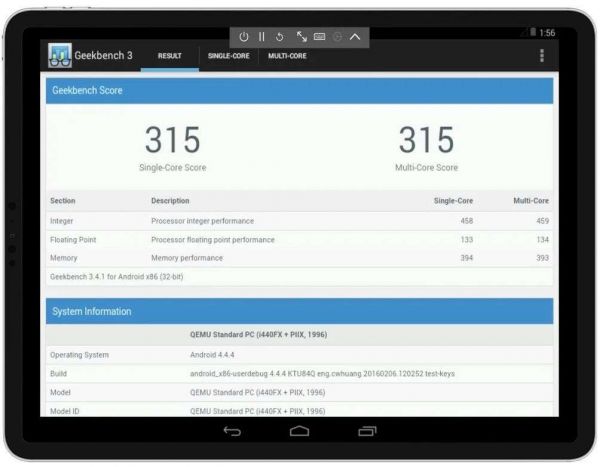Click the 315 Single-Core Score value
This screenshot has height=467, width=600.
tap(173, 141)
